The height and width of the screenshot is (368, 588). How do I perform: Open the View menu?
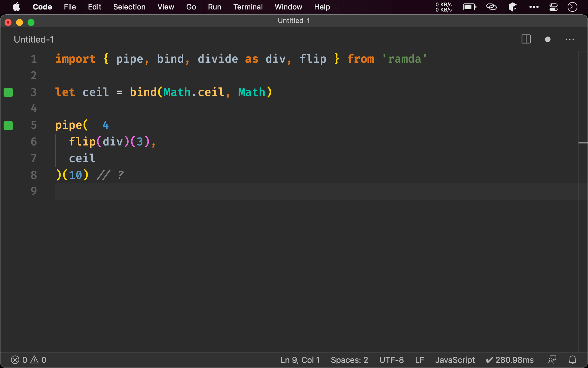[166, 7]
